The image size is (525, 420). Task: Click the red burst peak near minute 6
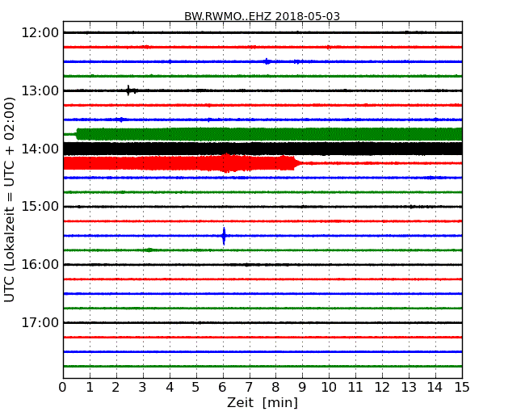pyautogui.click(x=227, y=163)
